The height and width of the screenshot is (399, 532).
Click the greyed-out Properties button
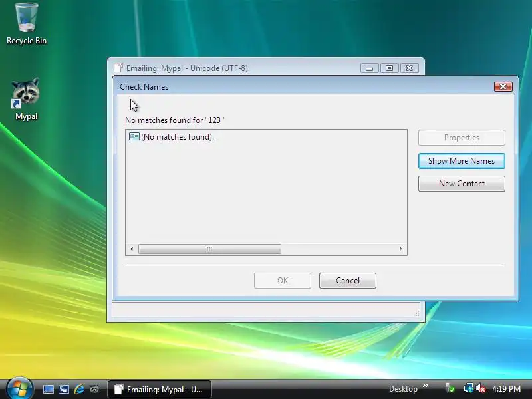(462, 138)
